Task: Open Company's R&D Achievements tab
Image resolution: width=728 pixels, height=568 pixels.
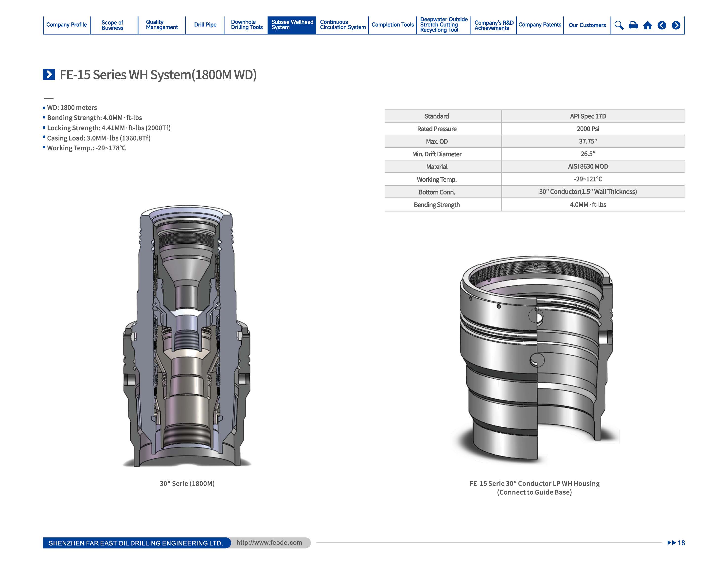Action: pyautogui.click(x=494, y=25)
